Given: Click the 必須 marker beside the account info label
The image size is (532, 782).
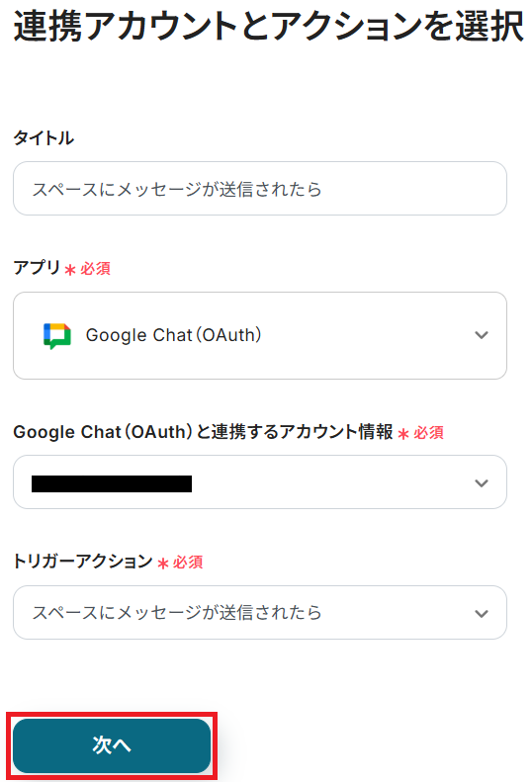Looking at the screenshot, I should [x=420, y=433].
